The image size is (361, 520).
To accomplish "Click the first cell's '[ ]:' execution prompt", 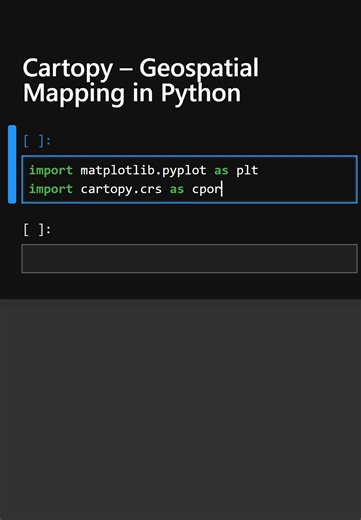I will (37, 141).
